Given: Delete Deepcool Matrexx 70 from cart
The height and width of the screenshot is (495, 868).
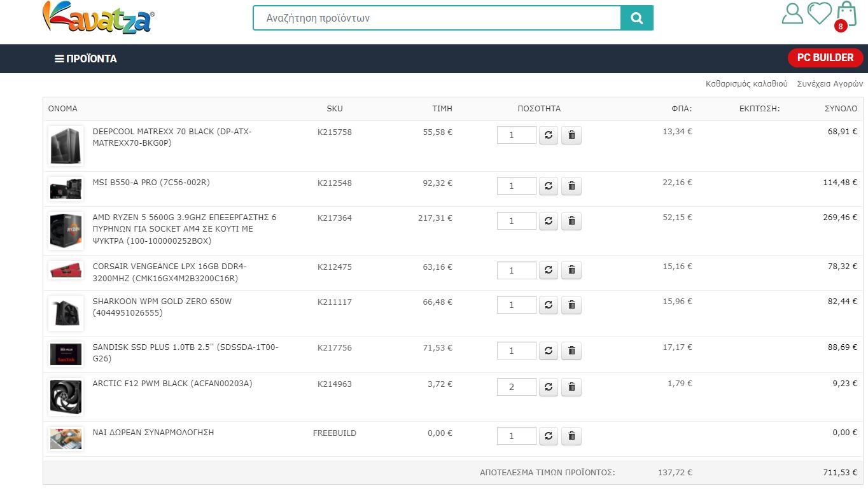Looking at the screenshot, I should pos(571,135).
